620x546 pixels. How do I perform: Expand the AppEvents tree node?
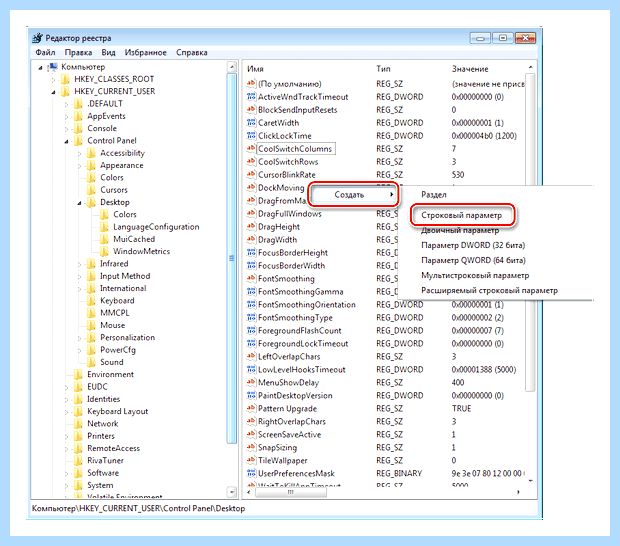pyautogui.click(x=66, y=117)
